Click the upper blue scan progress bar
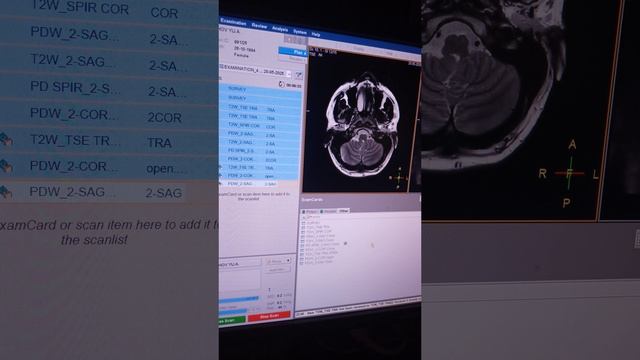 pos(239,299)
